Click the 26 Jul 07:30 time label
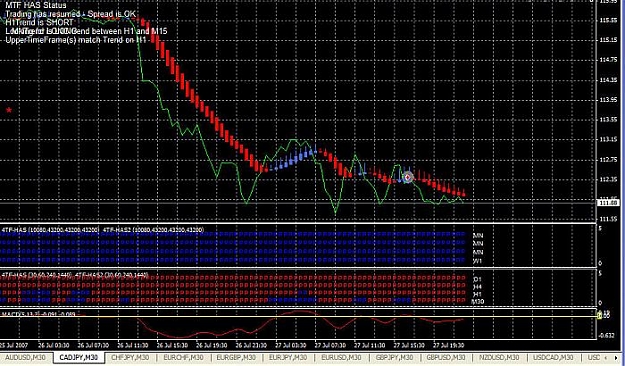 tap(94, 345)
